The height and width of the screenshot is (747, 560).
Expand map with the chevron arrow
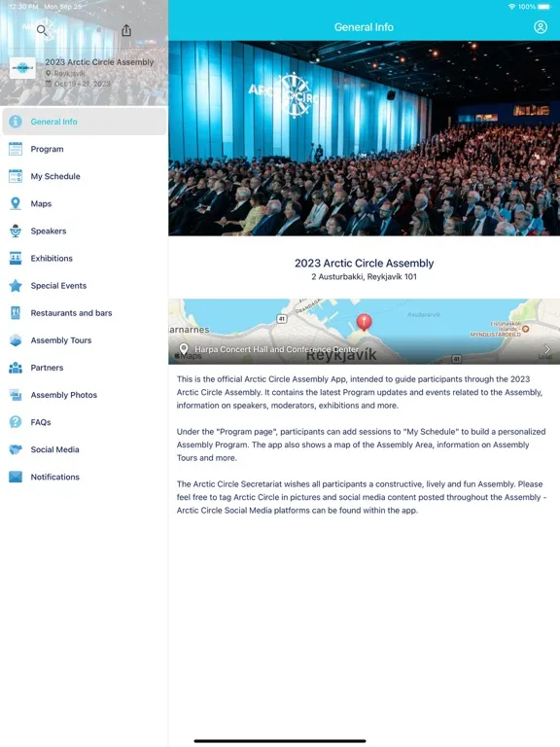coord(547,349)
